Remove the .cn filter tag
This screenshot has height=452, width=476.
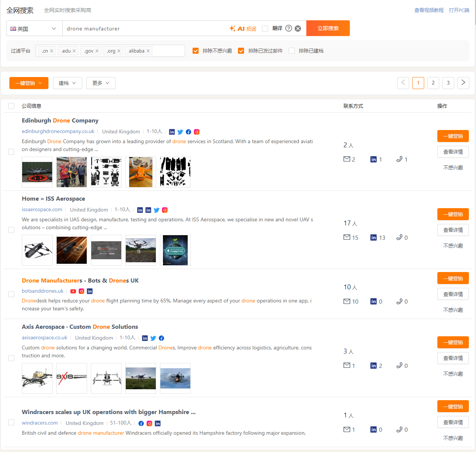[51, 51]
